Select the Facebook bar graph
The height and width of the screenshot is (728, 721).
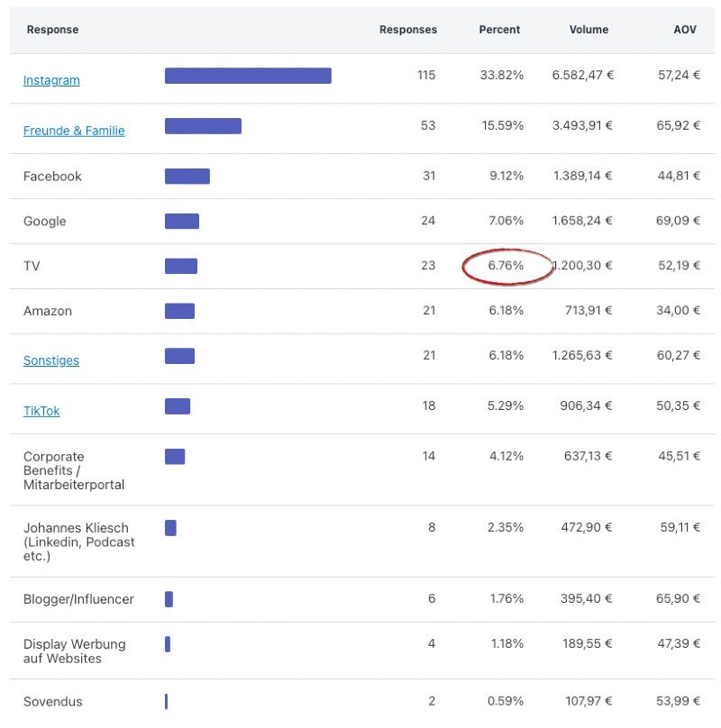[187, 177]
